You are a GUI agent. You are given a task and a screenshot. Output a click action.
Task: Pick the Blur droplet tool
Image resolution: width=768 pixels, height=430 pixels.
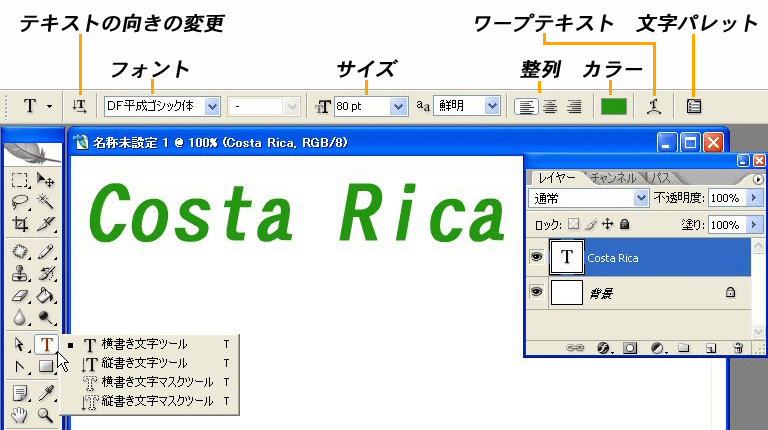[x=20, y=317]
